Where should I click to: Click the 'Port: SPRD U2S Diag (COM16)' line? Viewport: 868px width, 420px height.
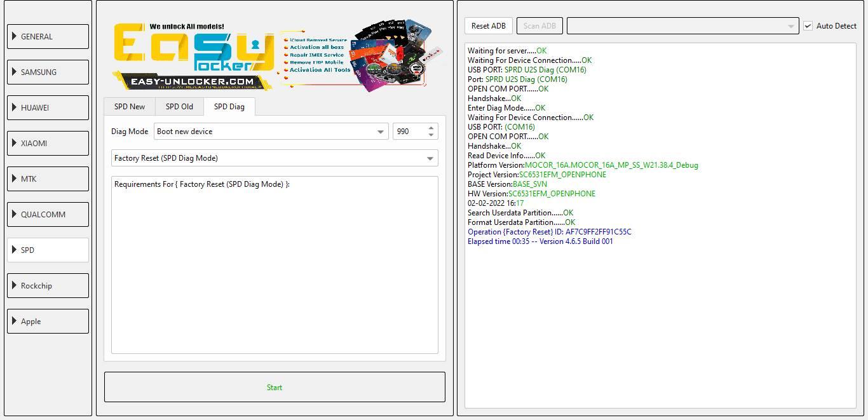click(517, 79)
